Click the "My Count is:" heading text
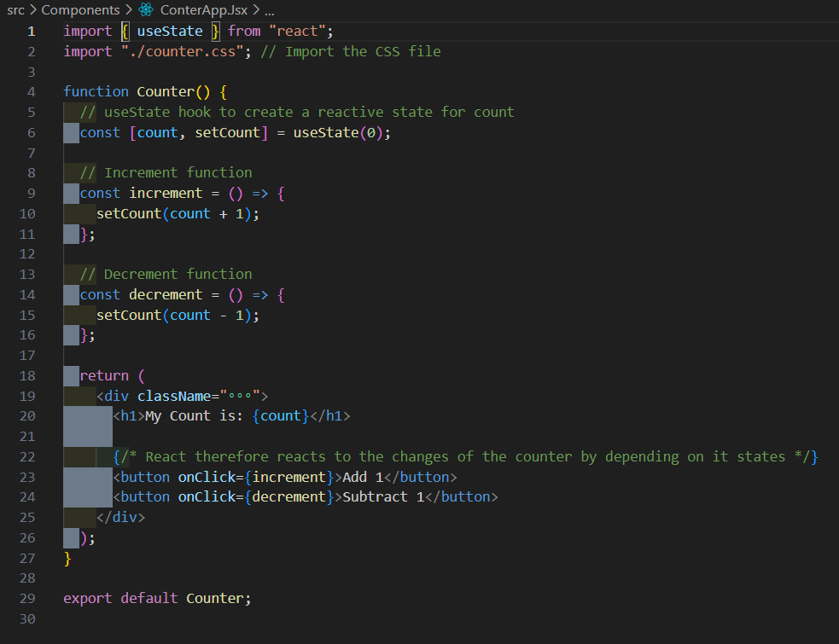Image resolution: width=839 pixels, height=644 pixels. point(195,416)
